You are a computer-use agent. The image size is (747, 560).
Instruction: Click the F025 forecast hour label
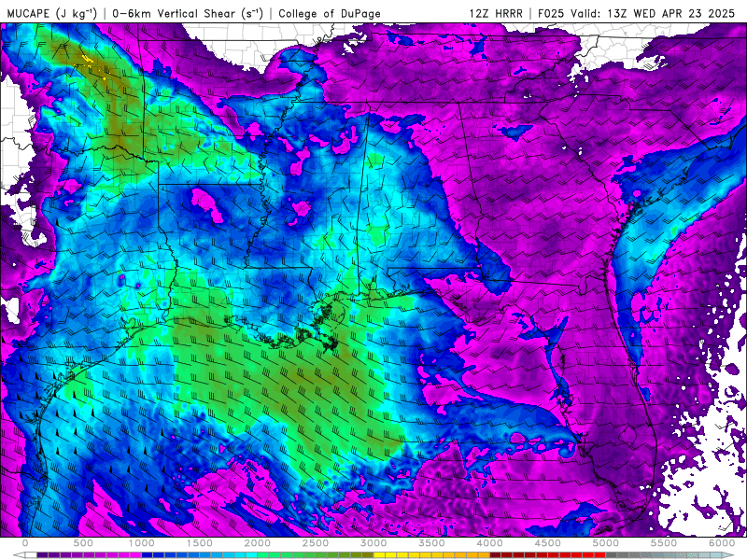point(552,13)
